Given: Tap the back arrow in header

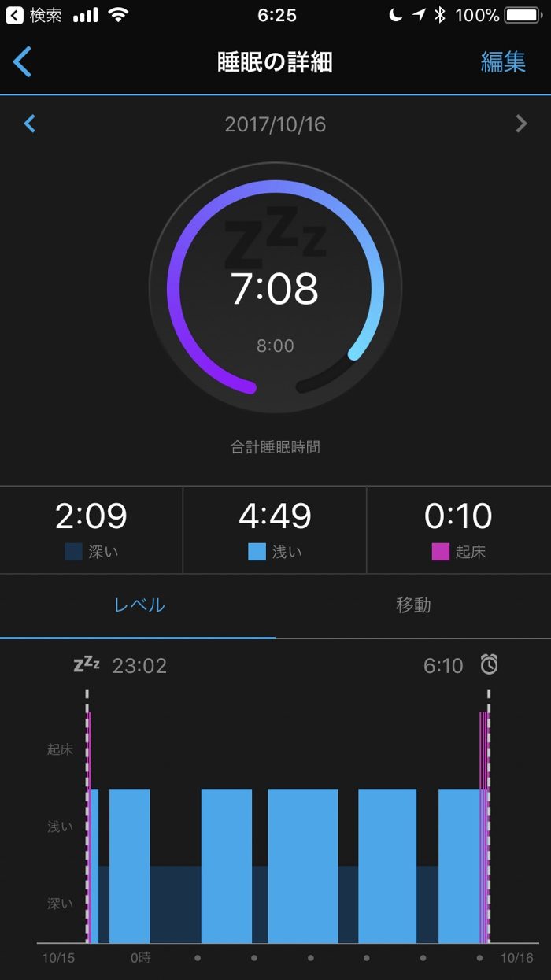Looking at the screenshot, I should click(23, 61).
